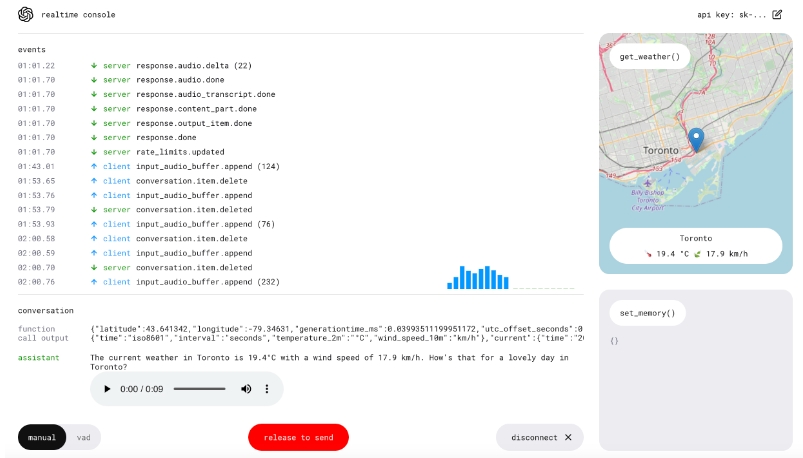
Task: Switch to manual turn detection mode
Action: (x=42, y=437)
